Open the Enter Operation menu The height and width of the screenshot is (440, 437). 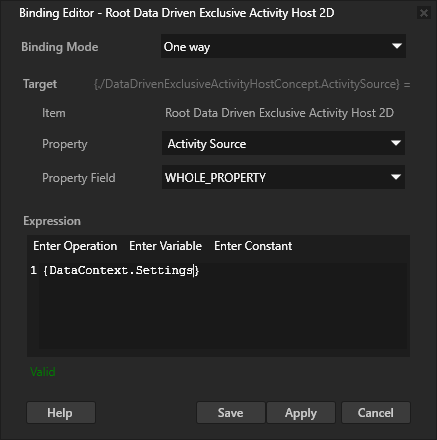[75, 246]
